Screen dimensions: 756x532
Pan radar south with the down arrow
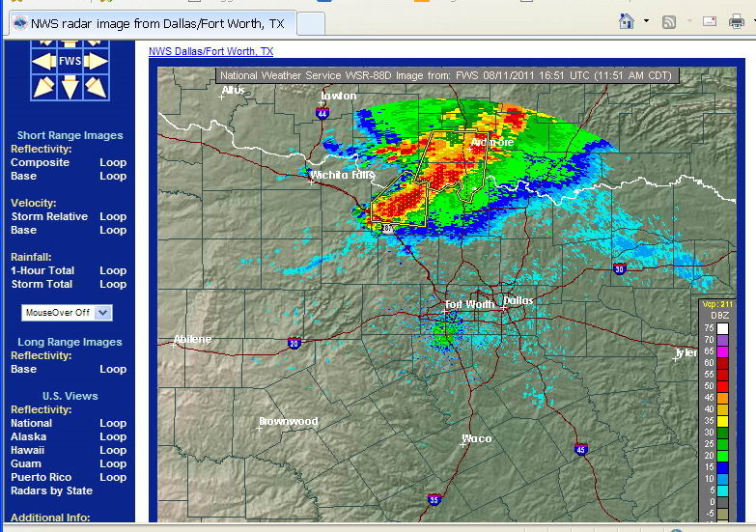click(x=70, y=87)
